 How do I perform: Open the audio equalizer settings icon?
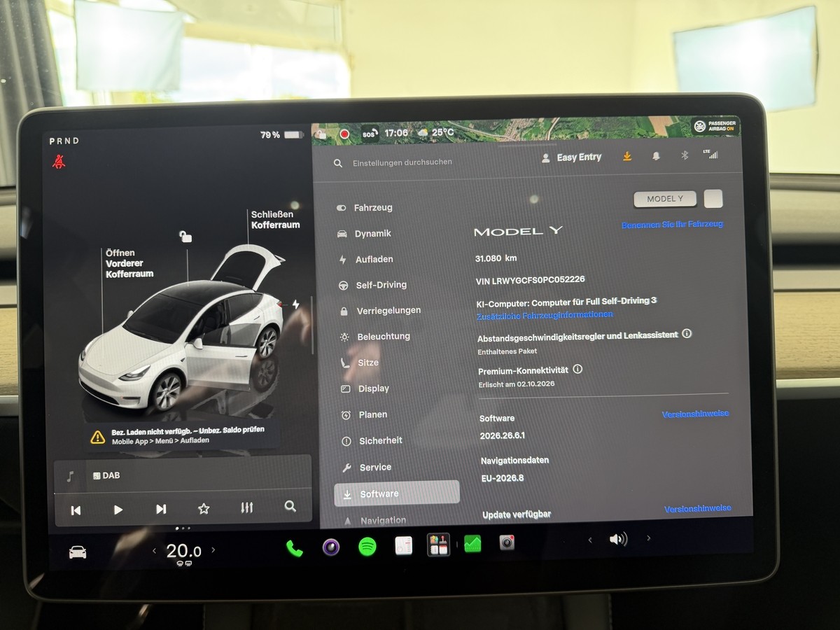coord(246,508)
